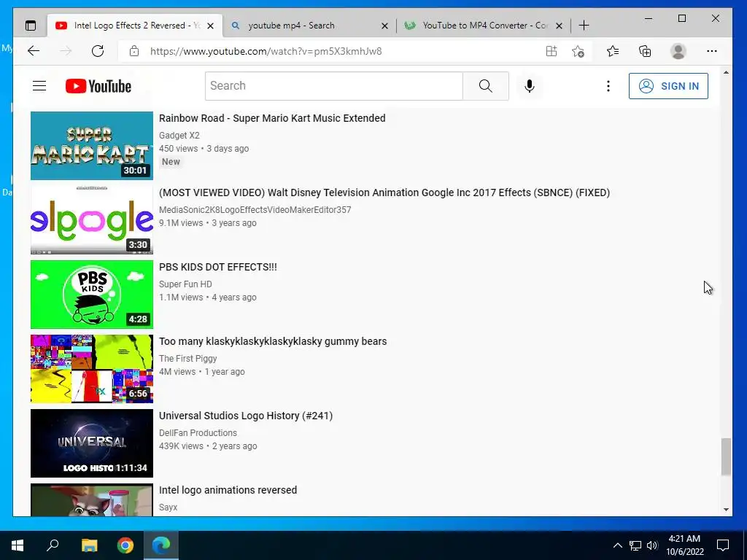This screenshot has width=747, height=560.
Task: Open the Windows notification center
Action: tap(723, 545)
